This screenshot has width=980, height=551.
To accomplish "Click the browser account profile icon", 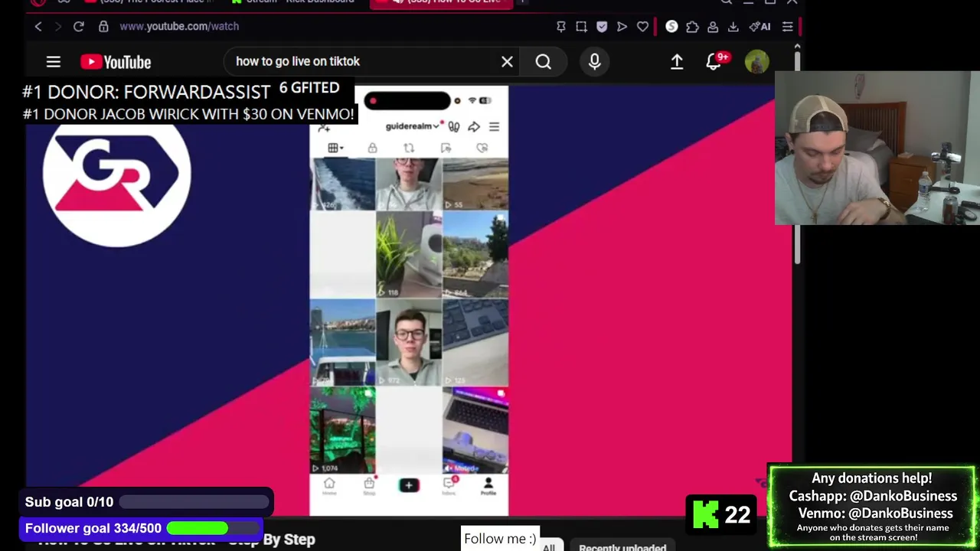I will [x=713, y=26].
